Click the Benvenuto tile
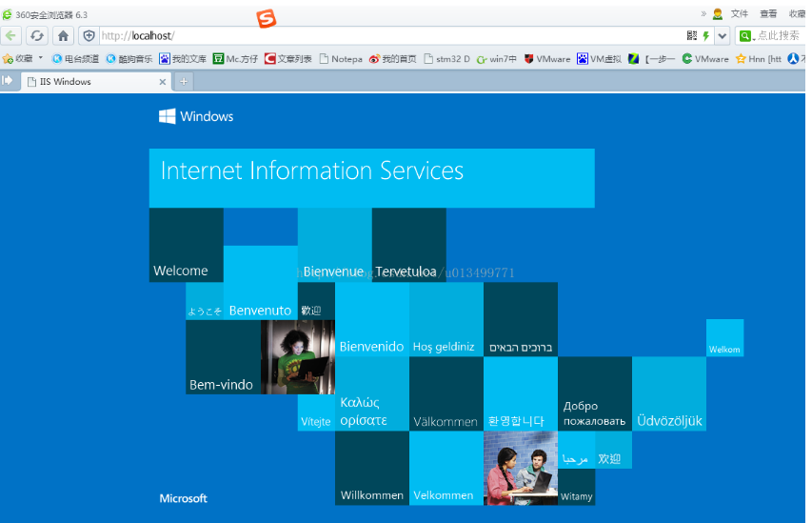 (x=261, y=283)
